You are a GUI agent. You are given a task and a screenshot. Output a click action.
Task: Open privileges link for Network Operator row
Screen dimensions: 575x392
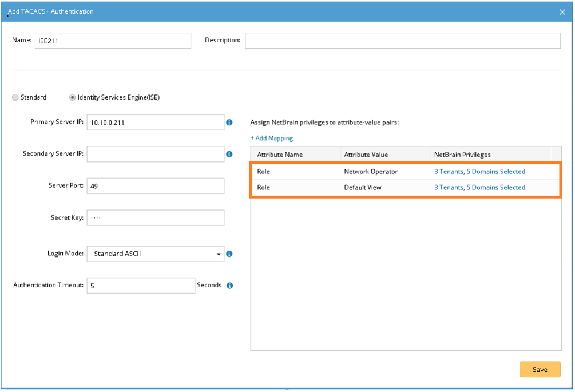point(479,172)
